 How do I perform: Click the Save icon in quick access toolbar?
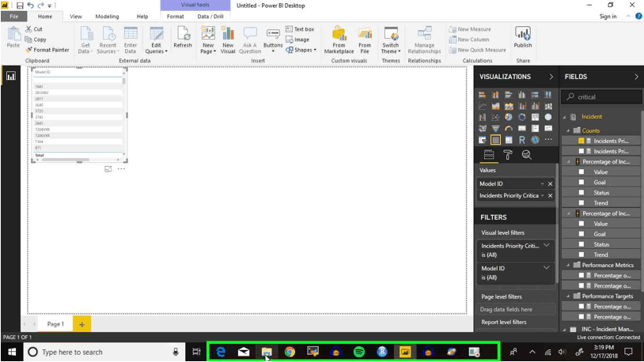pos(20,6)
